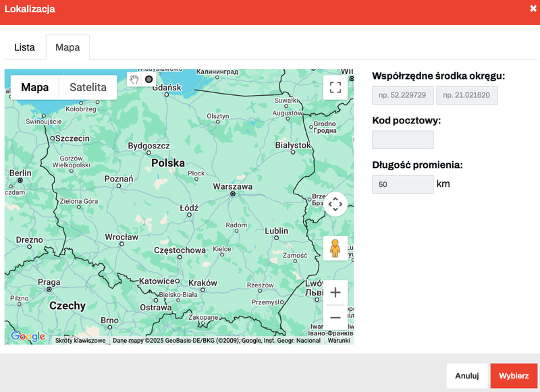Focus the latitude coordinate field

point(403,96)
